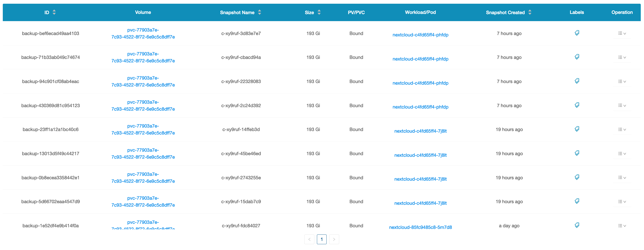View labels of backup-13013d5f49c44217
Viewport: 644px width, 250px height.
[577, 153]
